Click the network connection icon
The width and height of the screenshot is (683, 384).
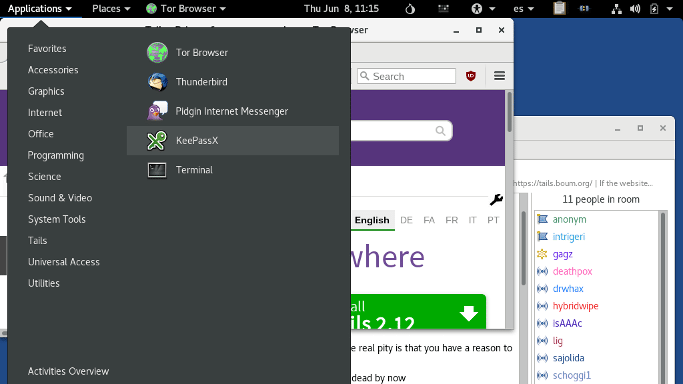616,9
